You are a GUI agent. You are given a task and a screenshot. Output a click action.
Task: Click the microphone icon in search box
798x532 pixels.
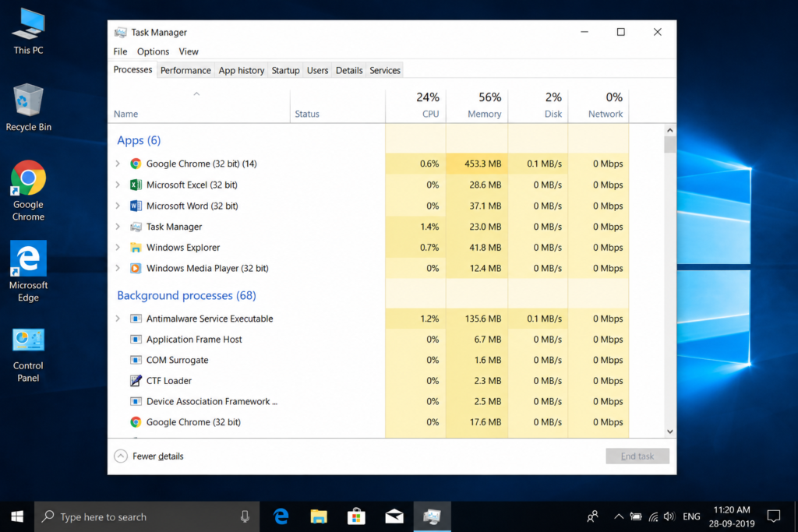click(245, 516)
